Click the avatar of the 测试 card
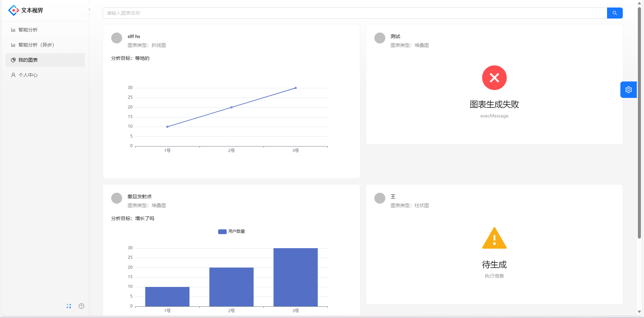Screen dimensions: 644x318 coord(380,38)
